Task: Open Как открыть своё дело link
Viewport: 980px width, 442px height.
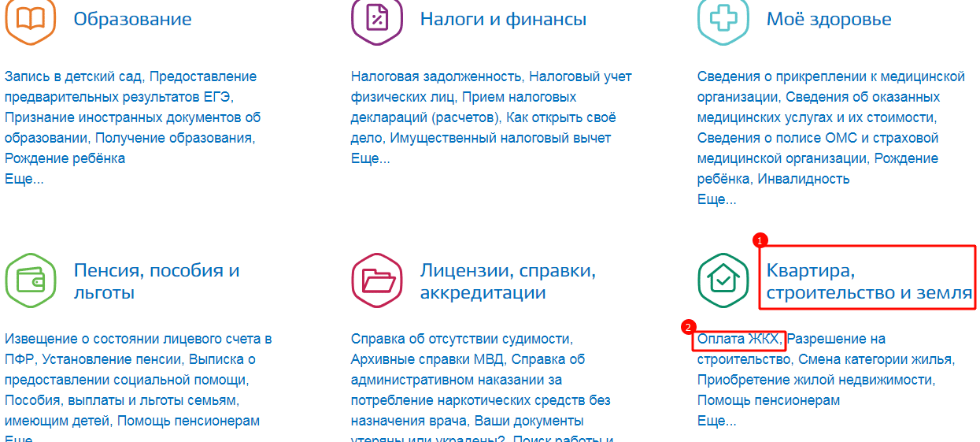Action: [x=483, y=128]
